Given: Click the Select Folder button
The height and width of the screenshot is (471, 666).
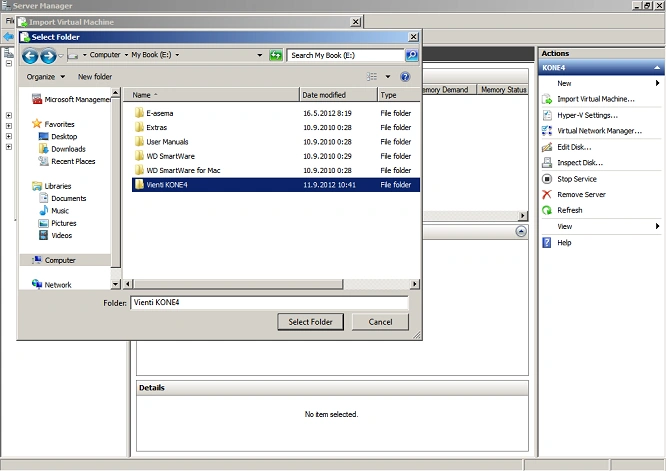Looking at the screenshot, I should pos(310,322).
